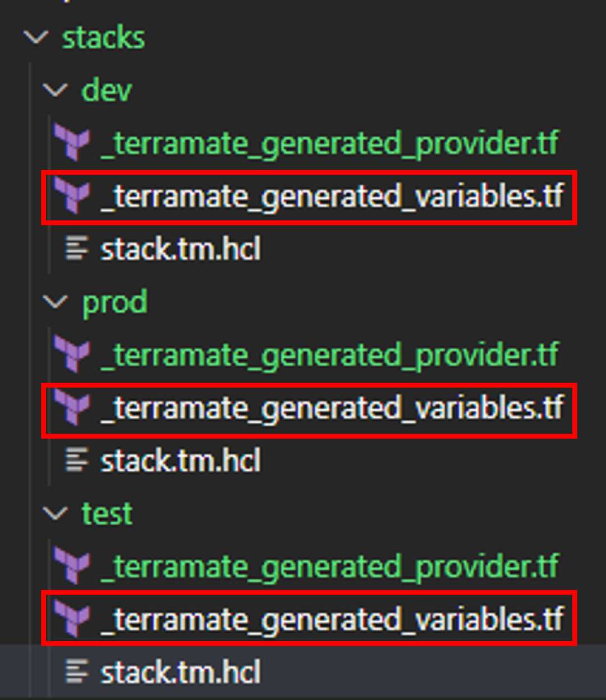Collapse the prod folder
This screenshot has width=606, height=700.
[x=55, y=302]
